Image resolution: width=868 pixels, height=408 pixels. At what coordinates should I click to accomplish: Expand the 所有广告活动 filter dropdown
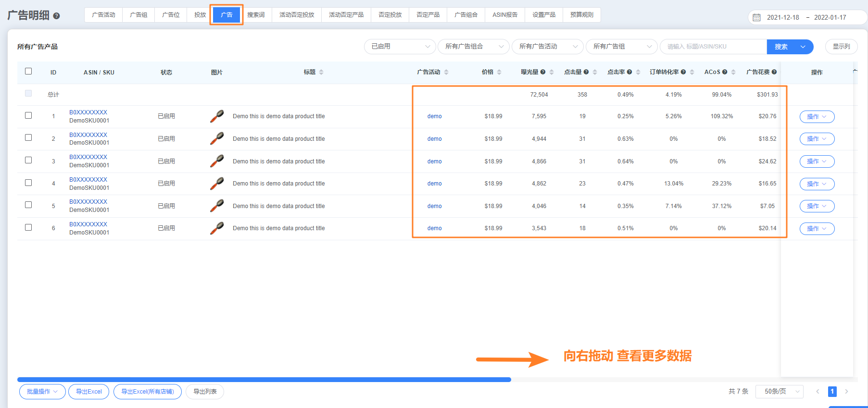548,47
